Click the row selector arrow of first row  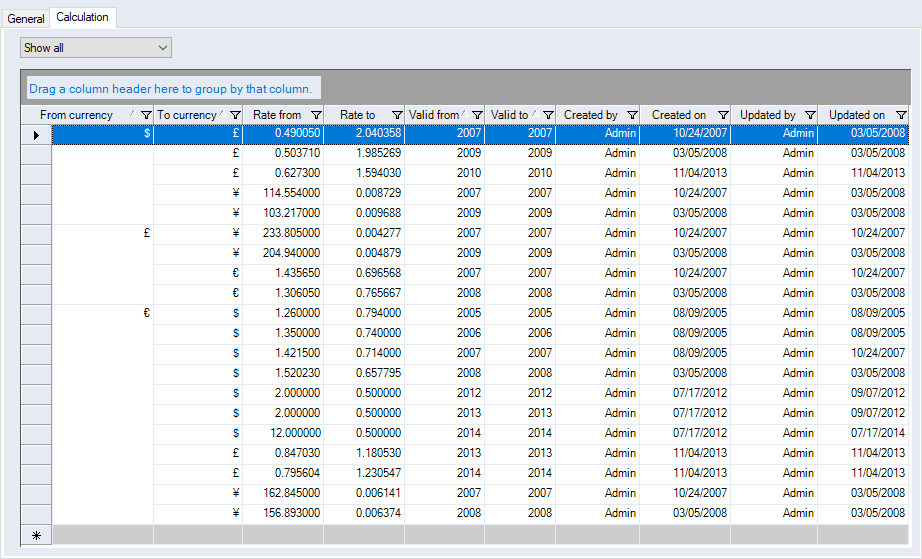coord(36,134)
